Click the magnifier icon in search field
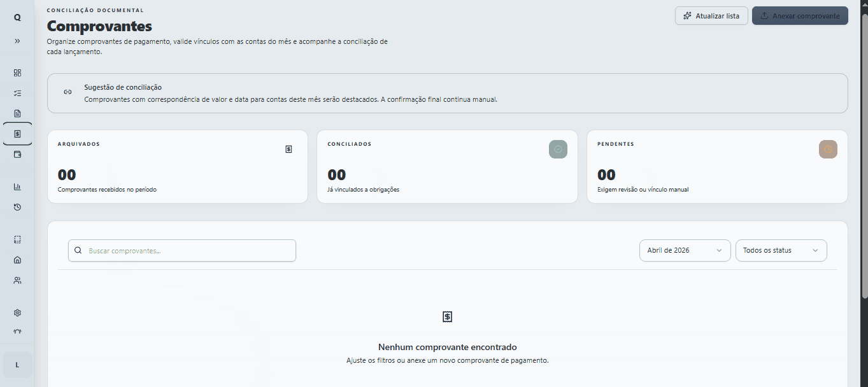 click(78, 250)
